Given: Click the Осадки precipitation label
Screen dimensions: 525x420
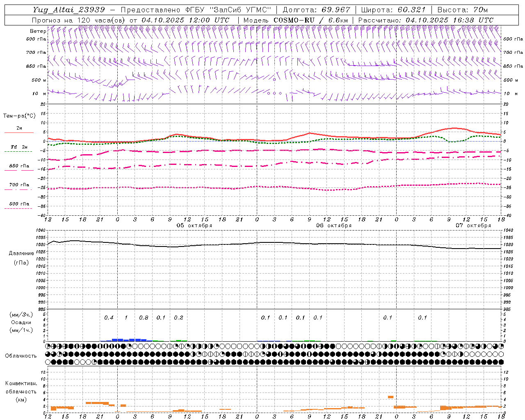Looking at the screenshot, I should [21, 322].
